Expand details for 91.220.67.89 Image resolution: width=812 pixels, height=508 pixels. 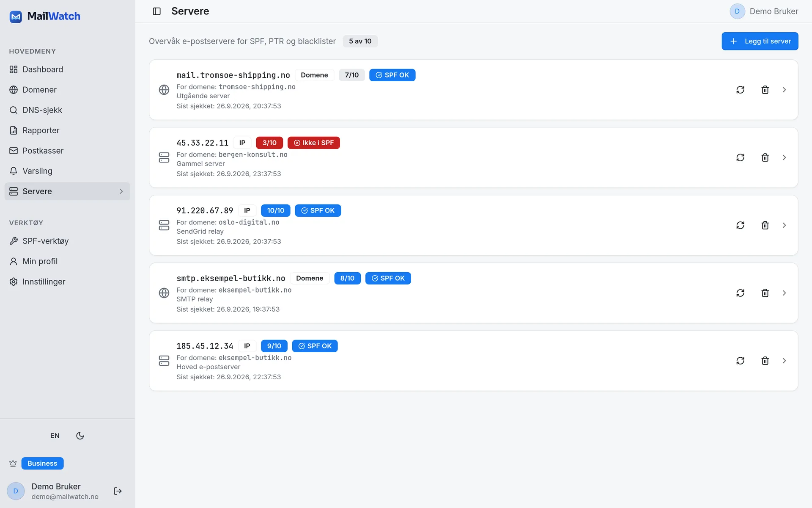tap(784, 225)
